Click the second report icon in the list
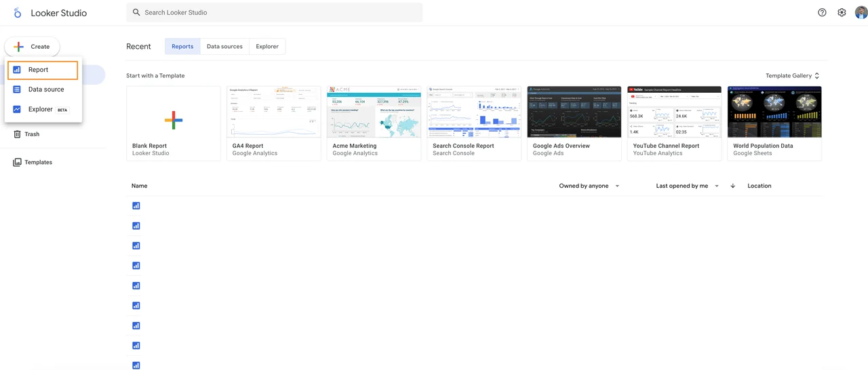Screen dimensions: 868x370 (x=136, y=226)
